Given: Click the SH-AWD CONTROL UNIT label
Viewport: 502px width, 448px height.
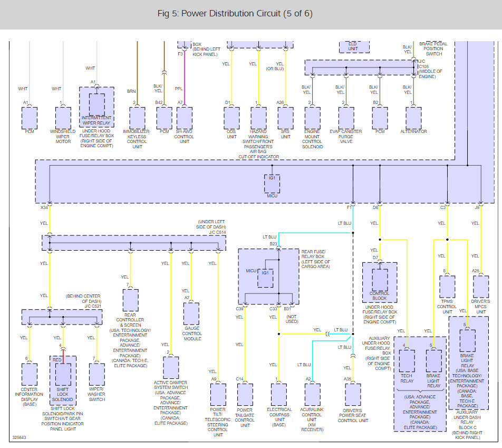Looking at the screenshot, I should coord(184,137).
